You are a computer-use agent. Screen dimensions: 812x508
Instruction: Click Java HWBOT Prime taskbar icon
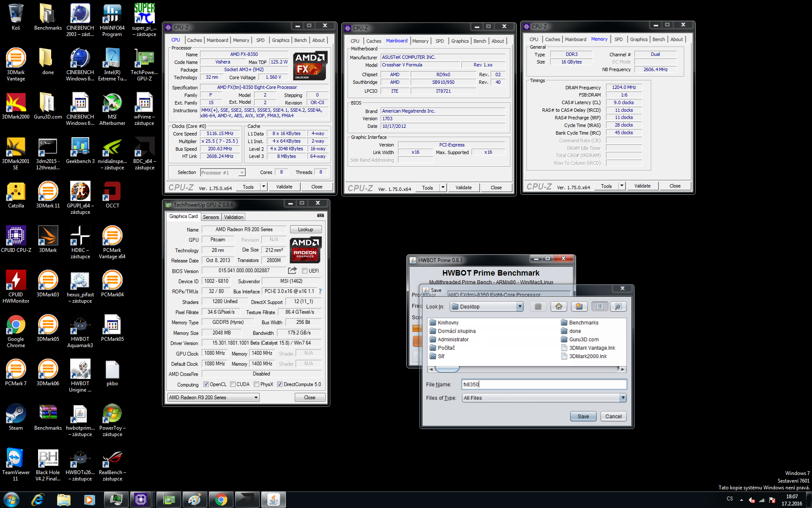(273, 500)
